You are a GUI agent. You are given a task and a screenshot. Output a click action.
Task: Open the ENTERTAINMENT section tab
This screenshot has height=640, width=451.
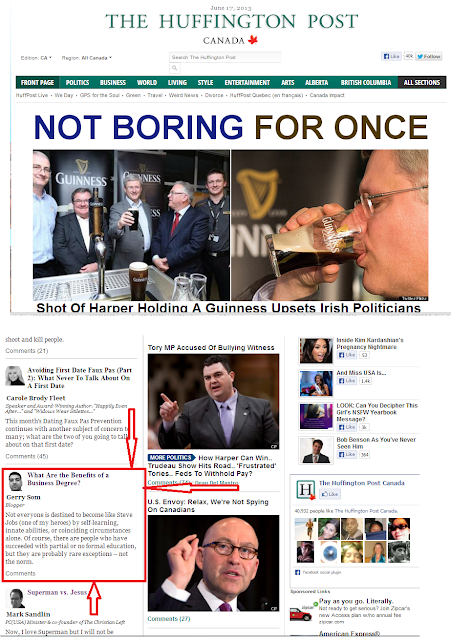[x=247, y=82]
